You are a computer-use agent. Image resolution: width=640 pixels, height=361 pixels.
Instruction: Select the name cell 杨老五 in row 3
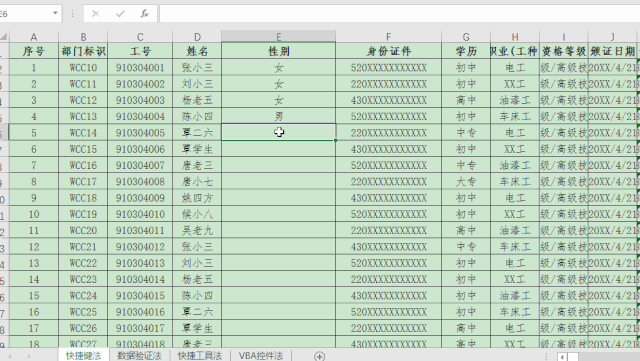click(197, 100)
